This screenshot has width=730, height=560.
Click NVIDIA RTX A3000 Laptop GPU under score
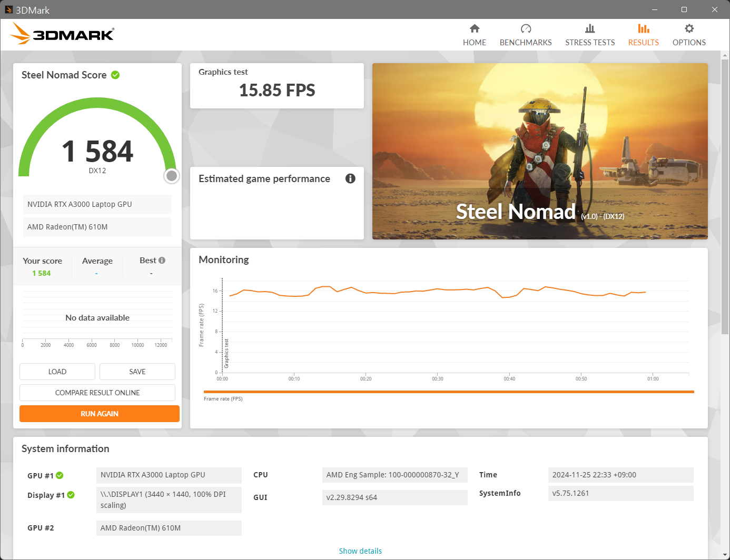[97, 204]
